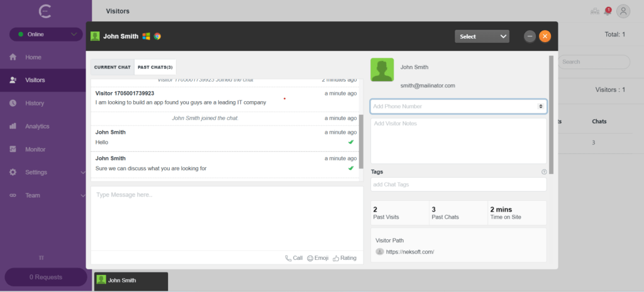Click the smith@mailinator.com email text
This screenshot has width=644, height=292.
coord(428,85)
